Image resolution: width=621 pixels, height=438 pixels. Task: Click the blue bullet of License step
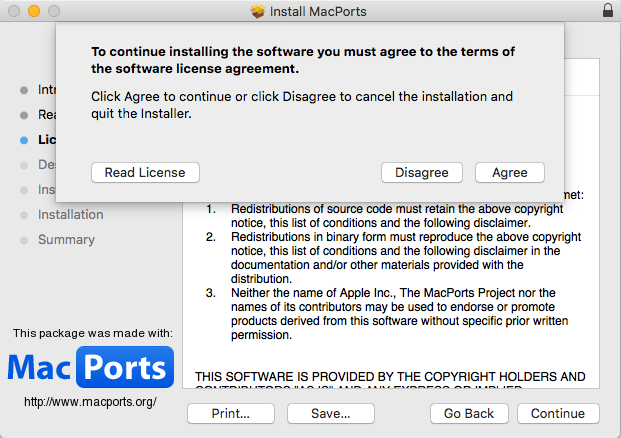24,140
